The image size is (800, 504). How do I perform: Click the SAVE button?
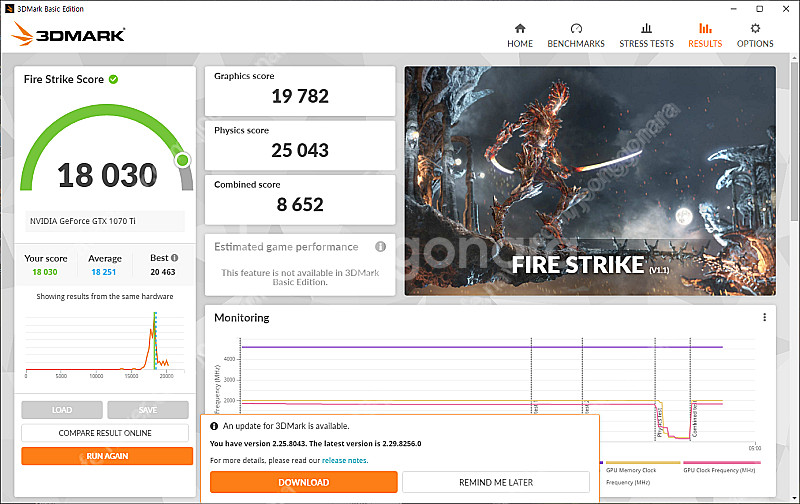[148, 410]
